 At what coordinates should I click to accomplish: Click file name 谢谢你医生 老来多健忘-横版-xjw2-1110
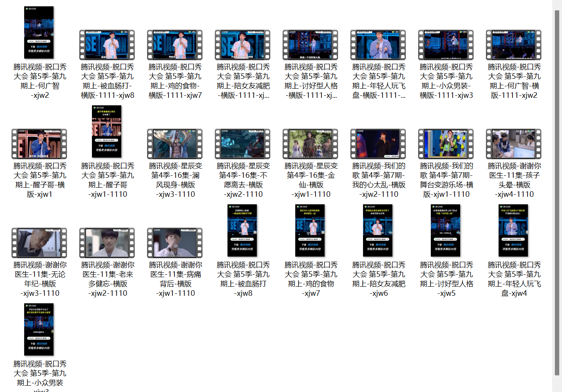107,279
